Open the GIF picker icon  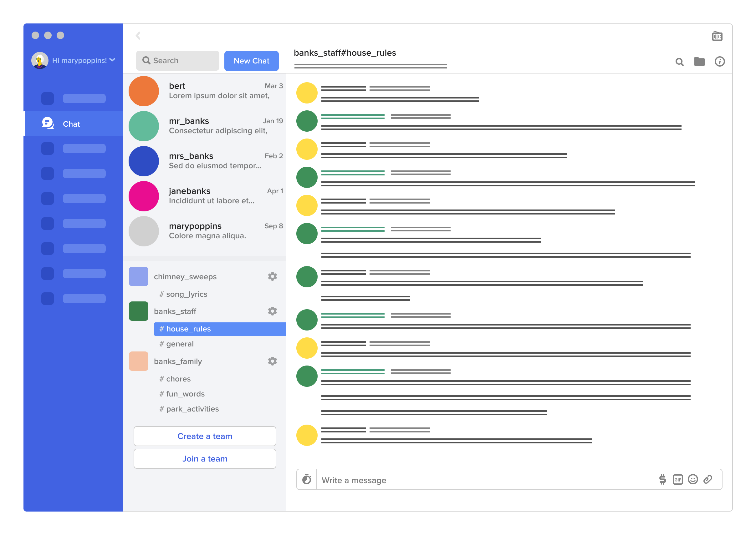(677, 479)
